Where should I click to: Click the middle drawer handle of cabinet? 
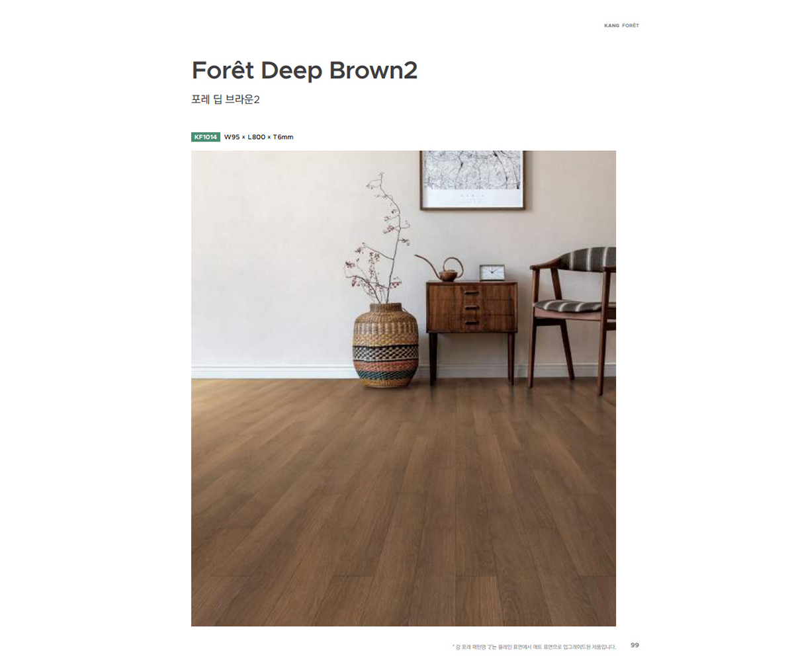click(471, 308)
